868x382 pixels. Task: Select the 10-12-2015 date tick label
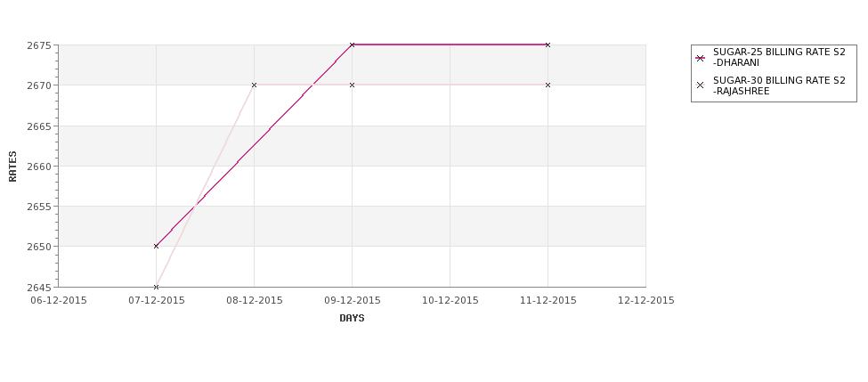click(450, 301)
